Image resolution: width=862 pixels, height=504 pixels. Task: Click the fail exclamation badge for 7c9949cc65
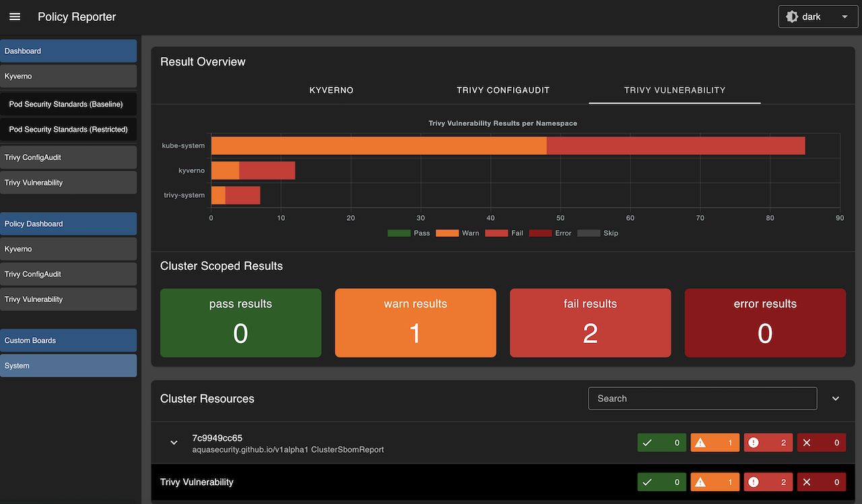[x=768, y=443]
